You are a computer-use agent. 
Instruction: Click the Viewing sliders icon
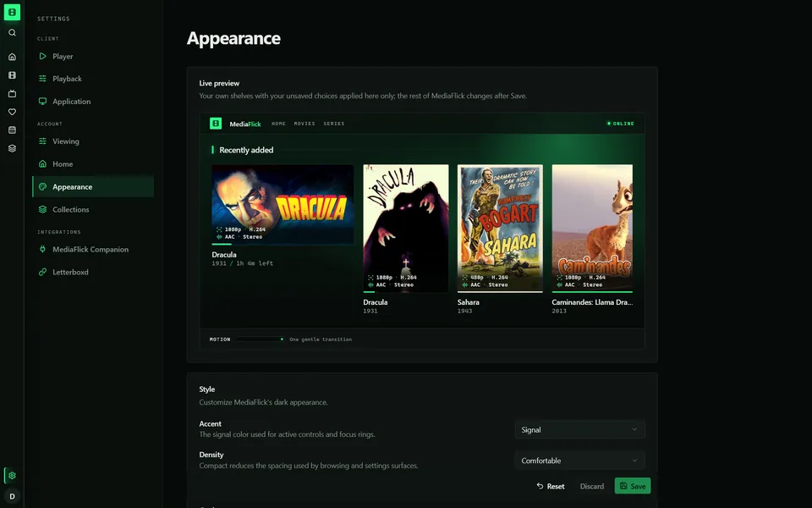pyautogui.click(x=42, y=141)
